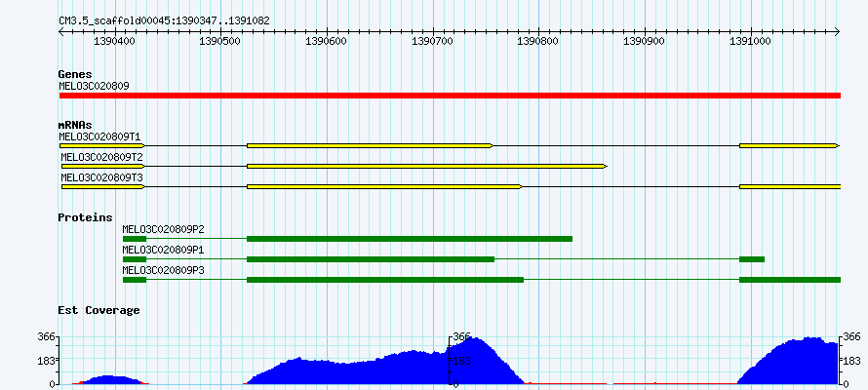The height and width of the screenshot is (390, 868).
Task: Click the Genes track heading
Action: tap(75, 74)
